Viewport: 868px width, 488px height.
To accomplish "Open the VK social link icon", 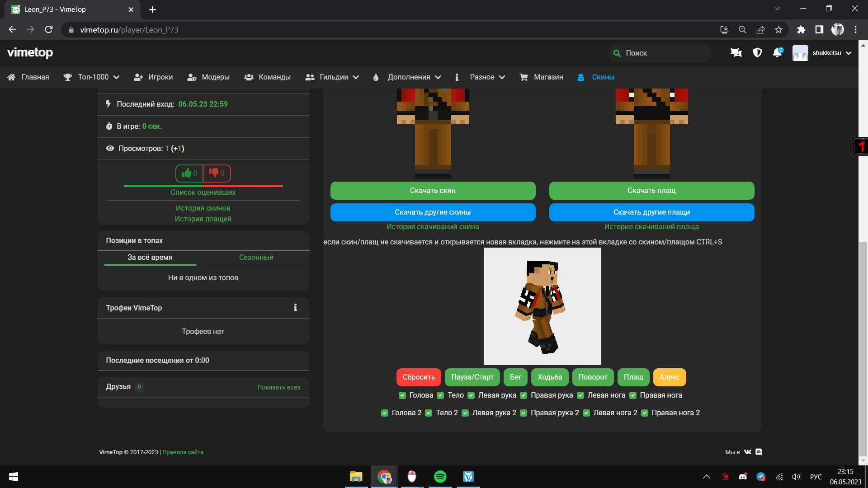I will 748,452.
